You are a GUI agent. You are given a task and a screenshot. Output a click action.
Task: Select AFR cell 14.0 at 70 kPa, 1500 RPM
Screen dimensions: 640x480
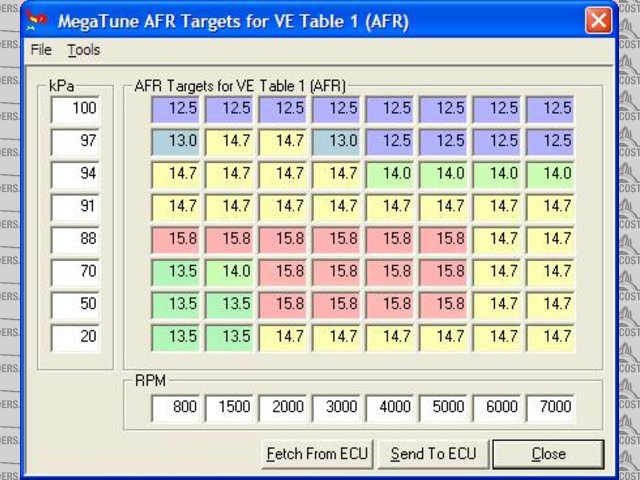(x=229, y=272)
